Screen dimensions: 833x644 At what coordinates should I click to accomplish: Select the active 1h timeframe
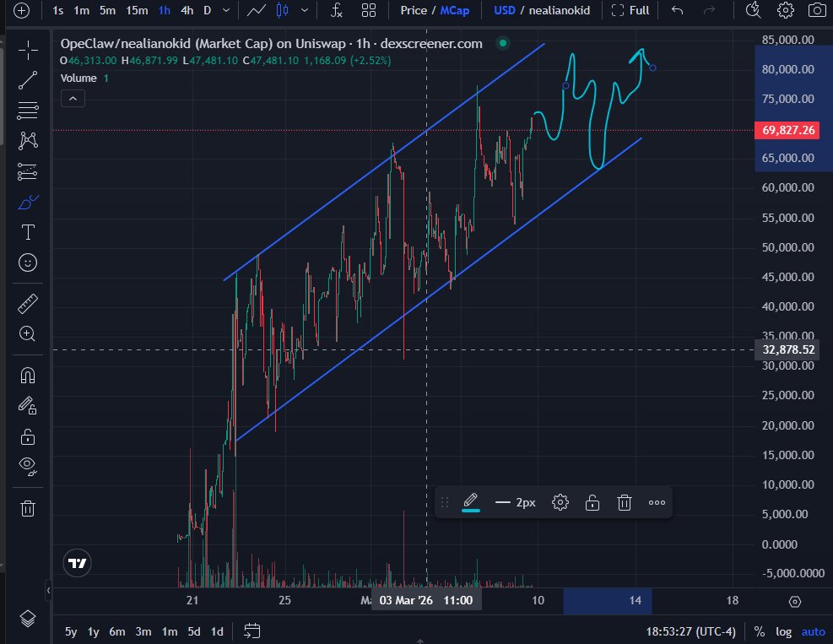(x=165, y=10)
